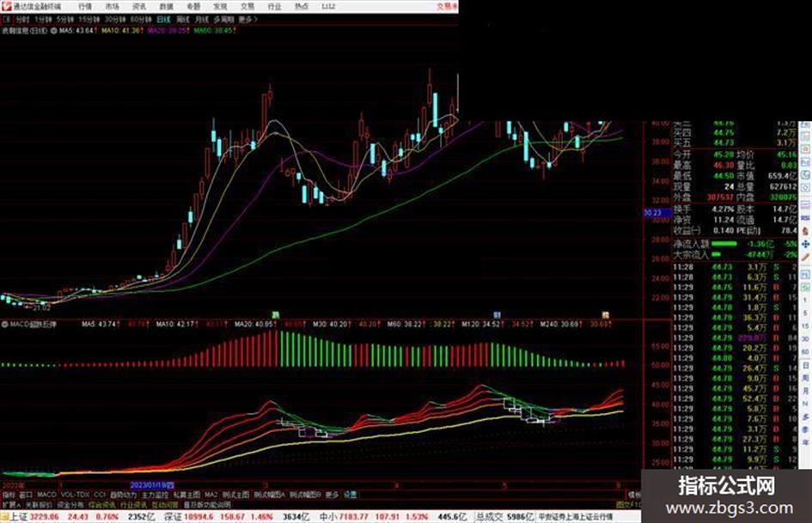Image resolution: width=812 pixels, height=523 pixels.
Task: Click the 今开 45.20 quote value
Action: (723, 155)
